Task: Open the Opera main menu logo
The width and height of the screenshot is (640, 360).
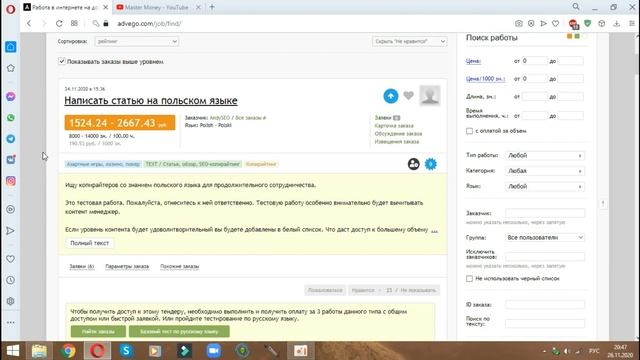Action: click(11, 9)
